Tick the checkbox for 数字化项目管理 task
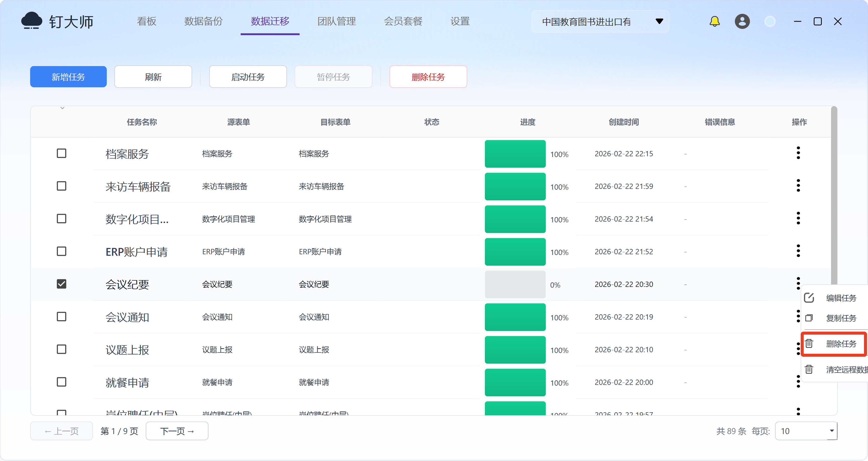868x461 pixels. coord(61,219)
